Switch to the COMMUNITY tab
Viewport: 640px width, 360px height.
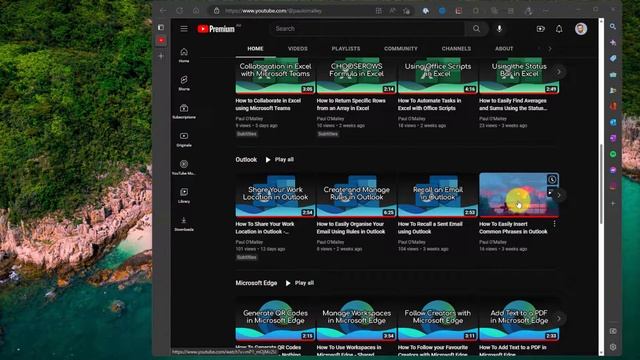(400, 49)
